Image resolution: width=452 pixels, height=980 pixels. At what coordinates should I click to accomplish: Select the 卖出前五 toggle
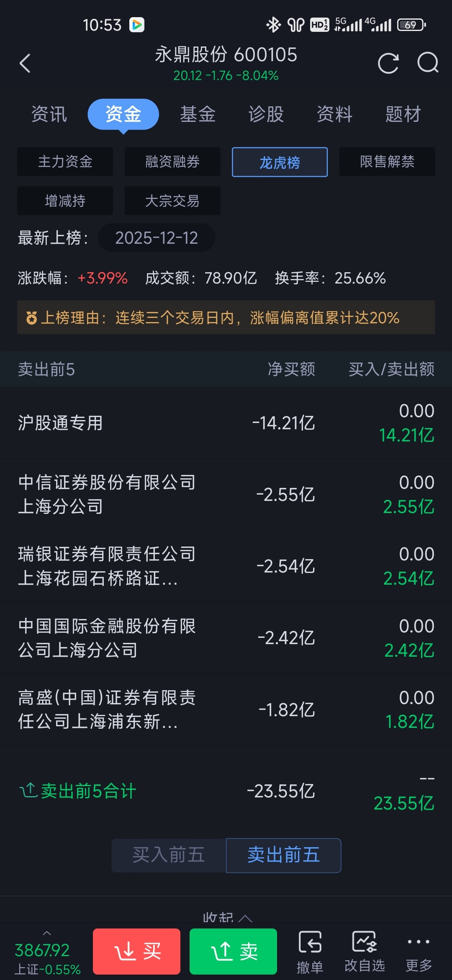283,855
